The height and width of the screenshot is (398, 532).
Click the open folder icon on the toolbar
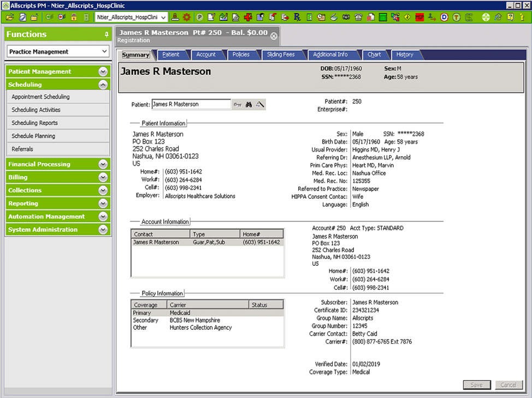pyautogui.click(x=10, y=17)
